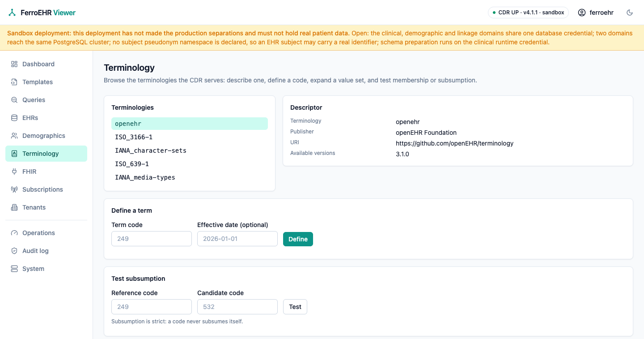644x339 pixels.
Task: Click the Terminology book icon
Action: (x=14, y=154)
